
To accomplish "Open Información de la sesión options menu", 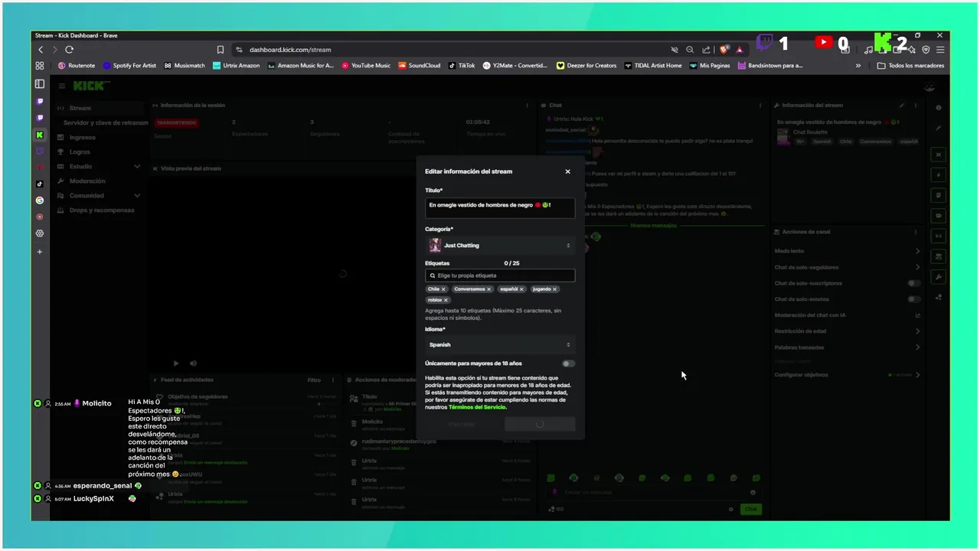I will (x=527, y=105).
